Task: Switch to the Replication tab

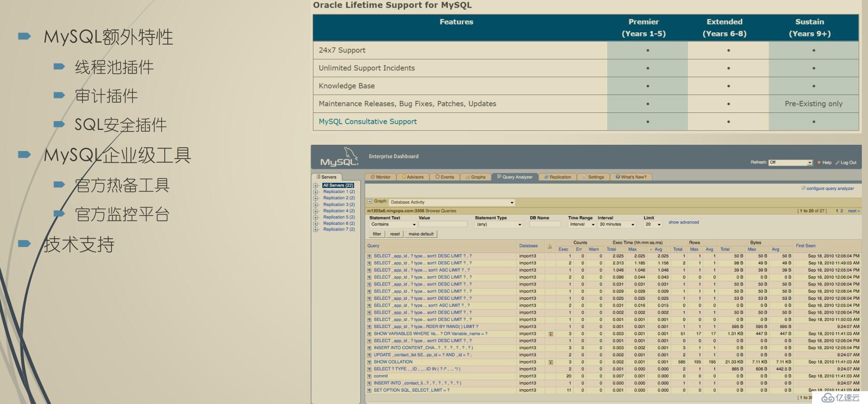Action: (557, 177)
